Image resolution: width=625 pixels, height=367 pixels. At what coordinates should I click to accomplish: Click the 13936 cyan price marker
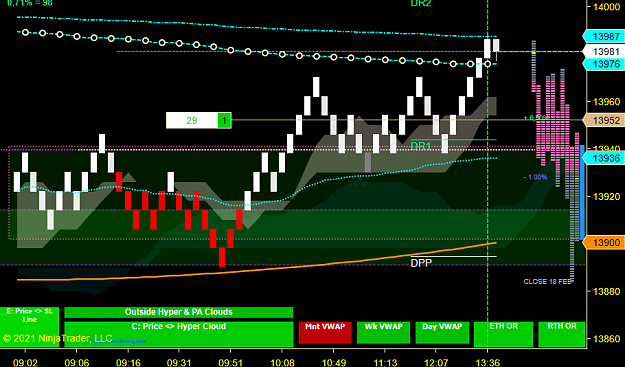pyautogui.click(x=603, y=158)
